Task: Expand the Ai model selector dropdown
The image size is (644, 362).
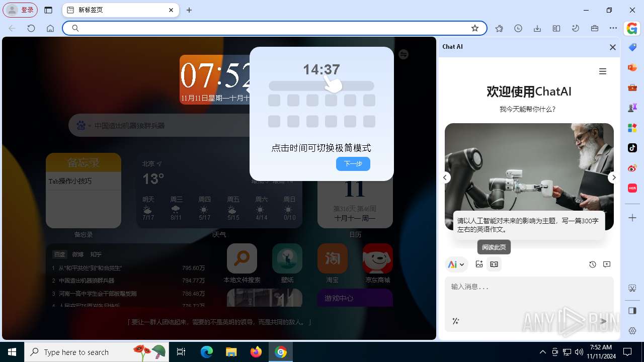Action: pos(456,264)
